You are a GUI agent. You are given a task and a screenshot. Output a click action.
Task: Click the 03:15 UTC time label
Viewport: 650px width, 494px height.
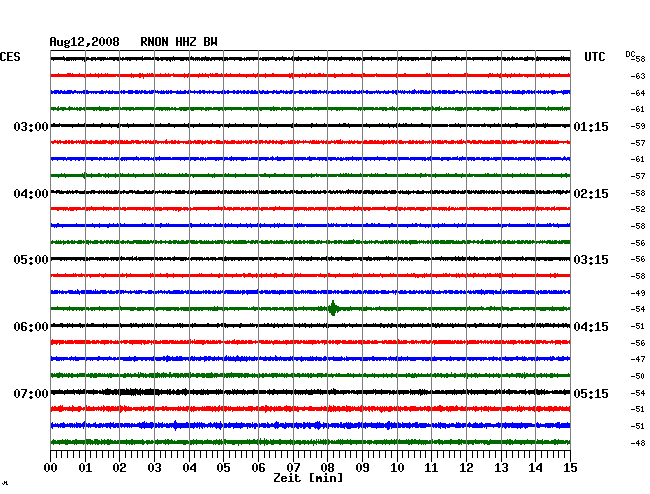[591, 260]
